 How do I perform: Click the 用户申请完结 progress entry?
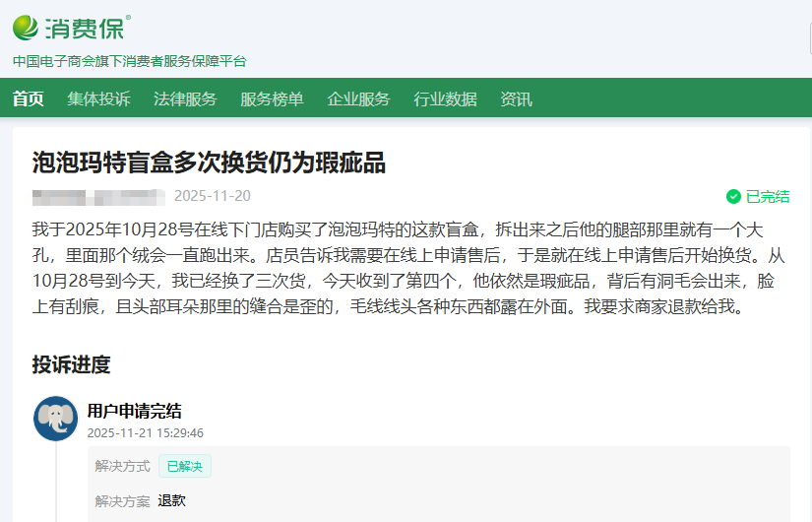[134, 412]
